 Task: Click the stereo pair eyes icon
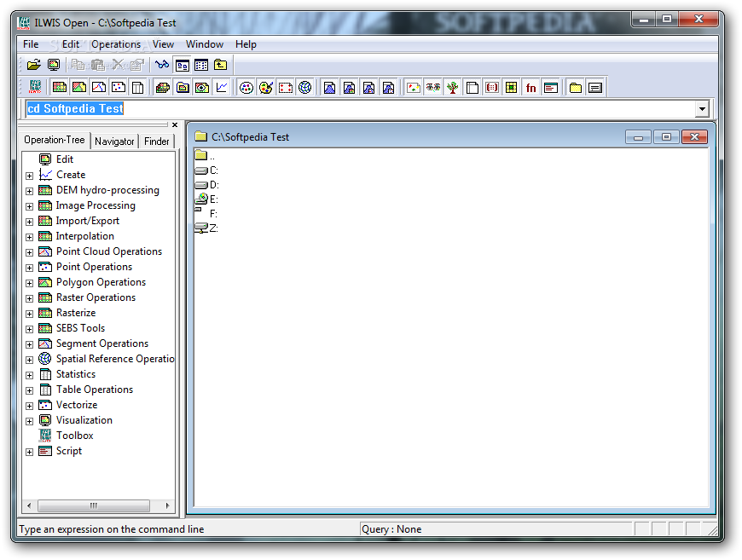click(x=433, y=87)
